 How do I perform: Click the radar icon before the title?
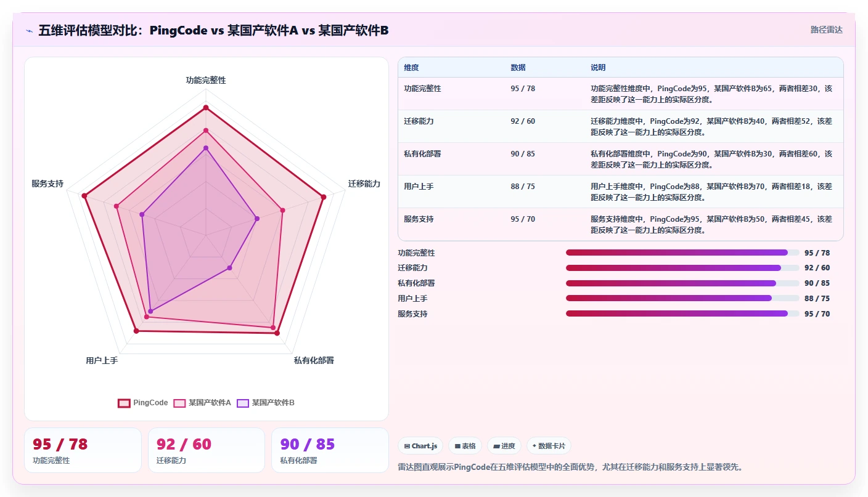(30, 30)
